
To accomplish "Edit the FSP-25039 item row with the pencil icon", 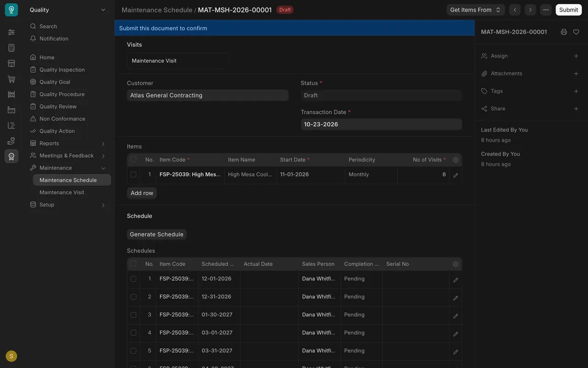I will click(x=456, y=175).
